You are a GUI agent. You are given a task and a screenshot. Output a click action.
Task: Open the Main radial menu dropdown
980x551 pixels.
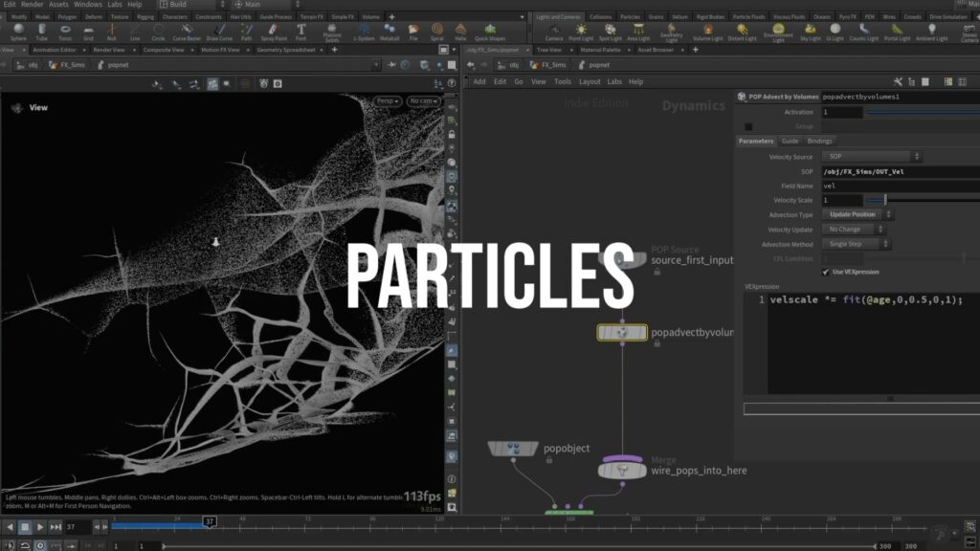point(266,5)
